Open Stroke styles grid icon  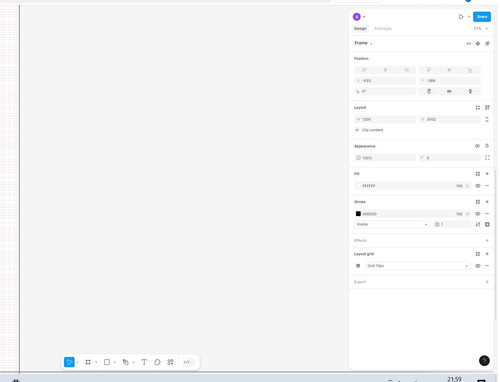(x=478, y=202)
